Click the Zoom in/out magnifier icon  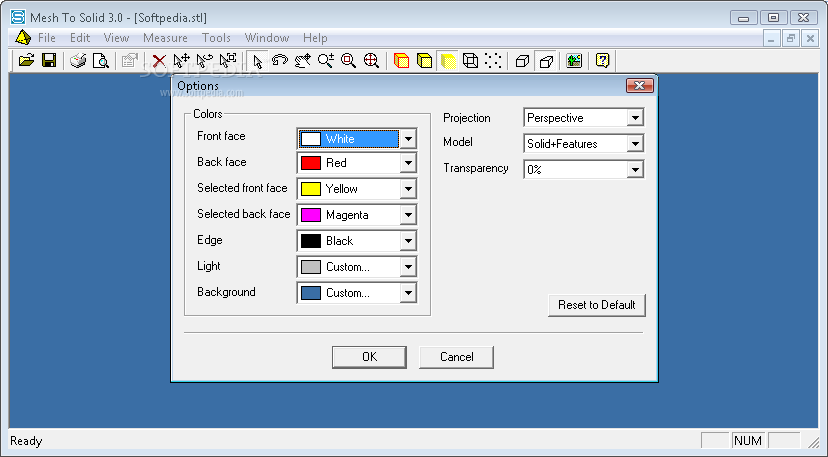pos(326,60)
